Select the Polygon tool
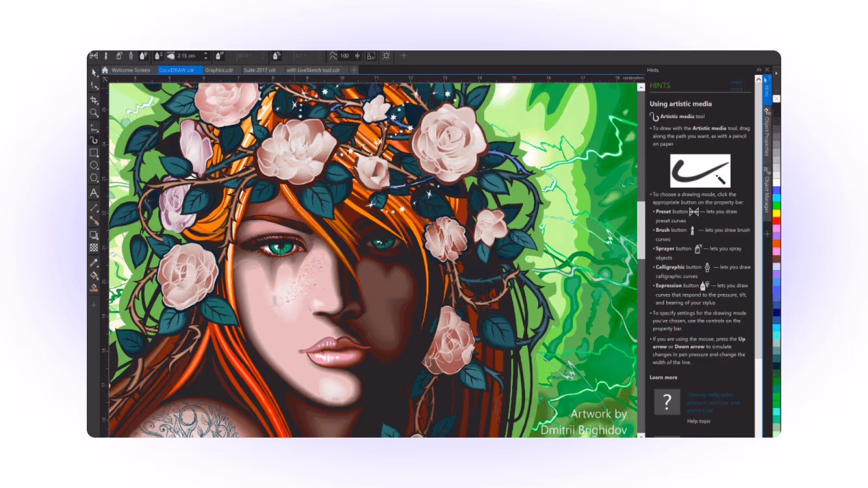Image resolution: width=868 pixels, height=488 pixels. click(x=94, y=178)
